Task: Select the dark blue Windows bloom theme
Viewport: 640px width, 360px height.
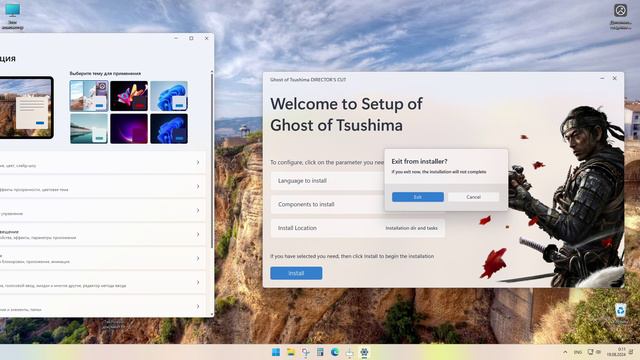Action: 169,129
